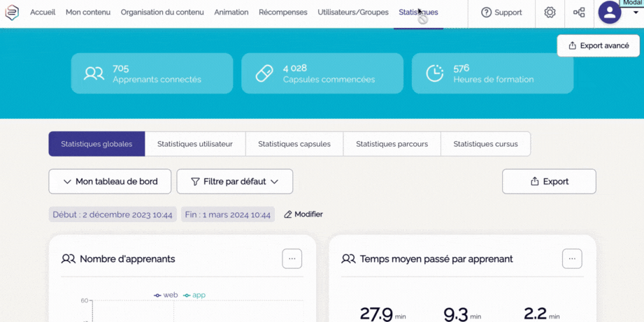Toggle the web series in chart legend

coord(166,295)
